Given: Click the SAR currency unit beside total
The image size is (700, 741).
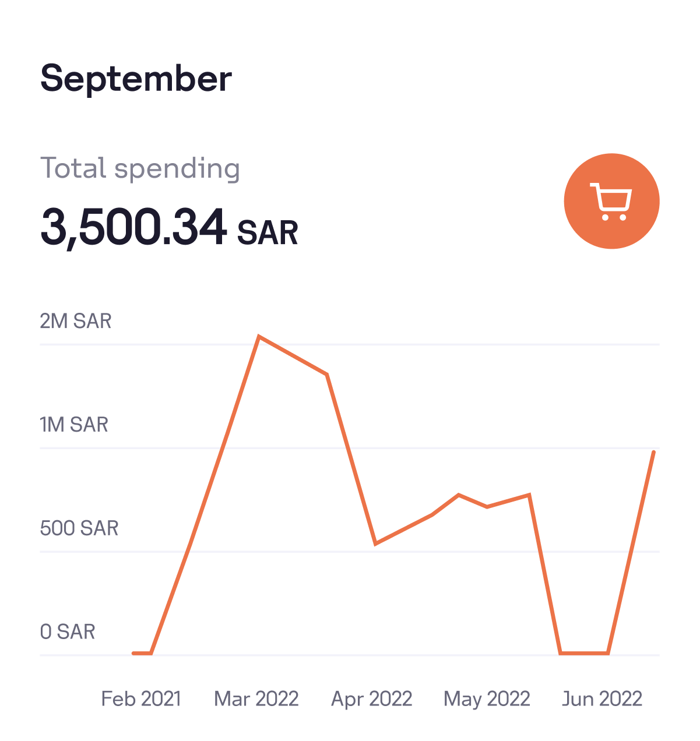Looking at the screenshot, I should tap(268, 232).
